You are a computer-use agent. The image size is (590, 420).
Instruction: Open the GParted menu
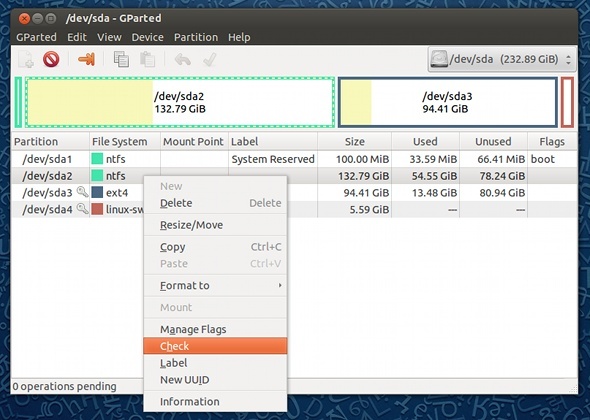coord(36,37)
